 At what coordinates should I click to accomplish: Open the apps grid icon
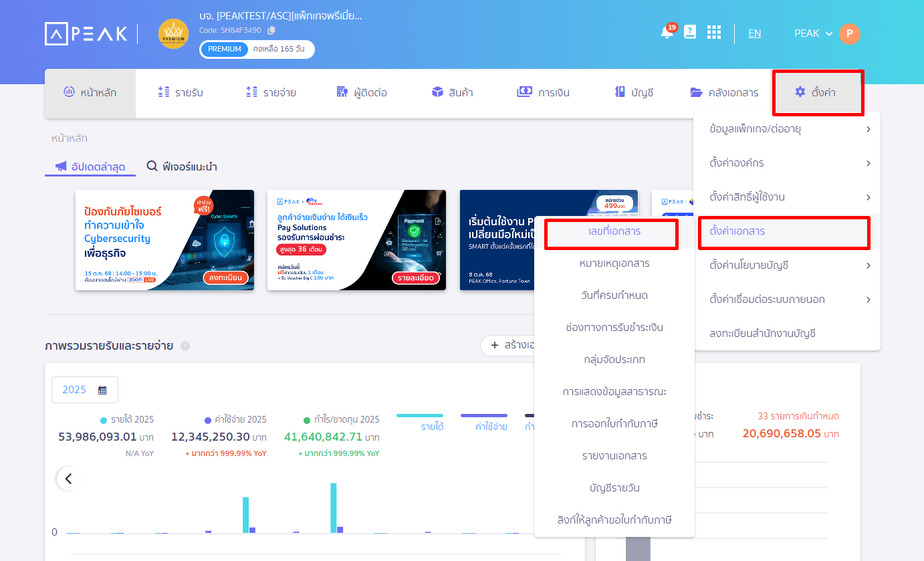714,33
